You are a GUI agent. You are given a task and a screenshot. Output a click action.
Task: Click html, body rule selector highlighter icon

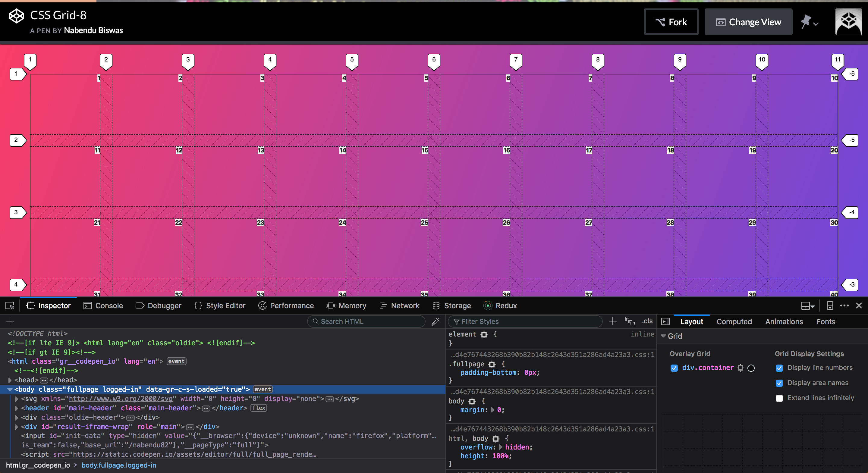click(x=496, y=439)
